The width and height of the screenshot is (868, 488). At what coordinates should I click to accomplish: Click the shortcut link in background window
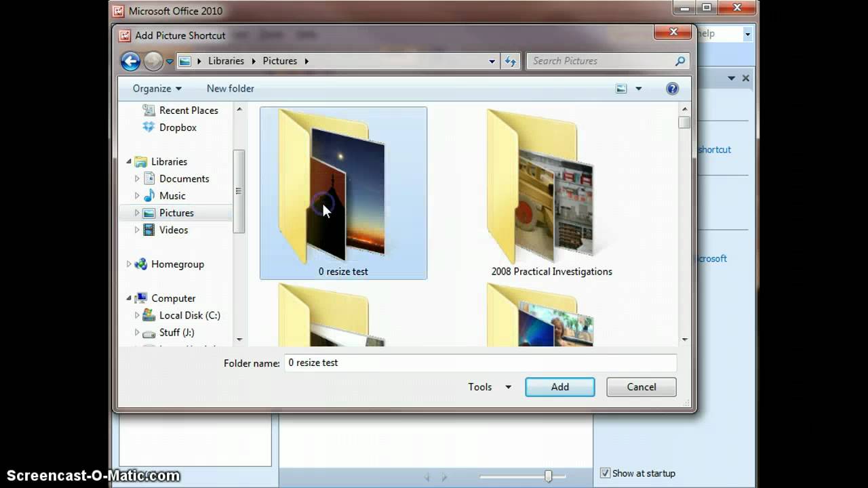pyautogui.click(x=714, y=150)
